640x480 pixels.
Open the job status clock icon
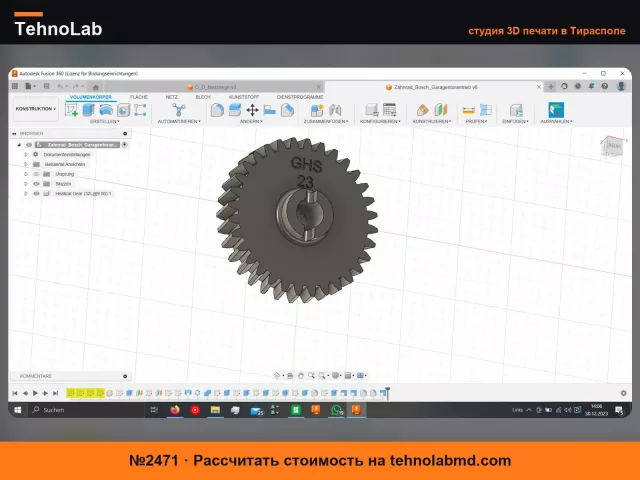[x=578, y=86]
